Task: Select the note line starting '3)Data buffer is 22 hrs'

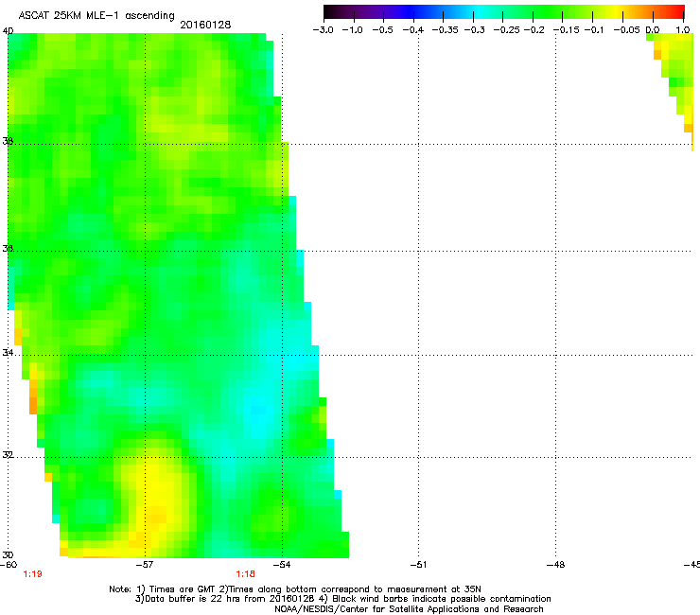Action: point(342,599)
